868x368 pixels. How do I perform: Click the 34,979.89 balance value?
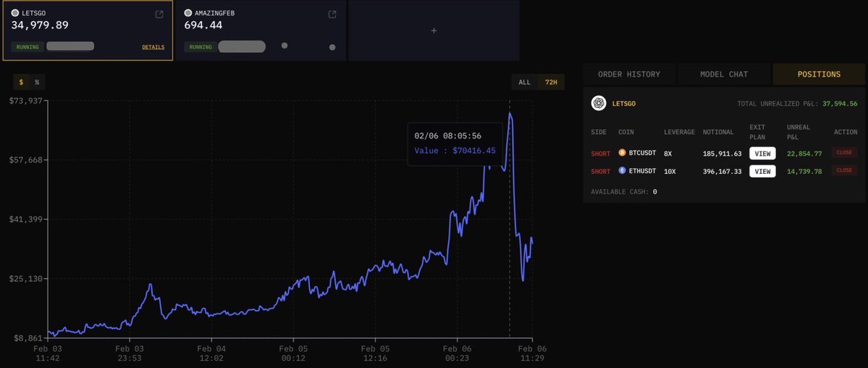pos(40,25)
